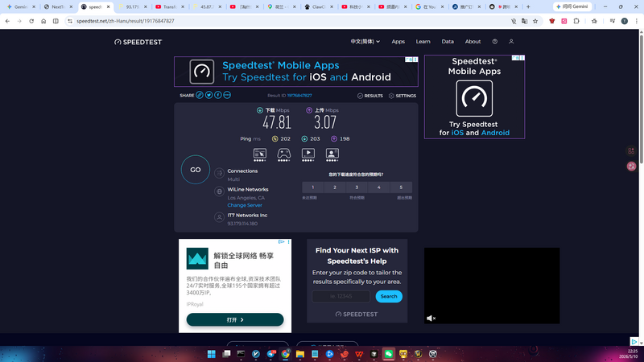Click the user icon by IT7 Networks Inc
Screen dimensions: 644x362
pyautogui.click(x=219, y=217)
